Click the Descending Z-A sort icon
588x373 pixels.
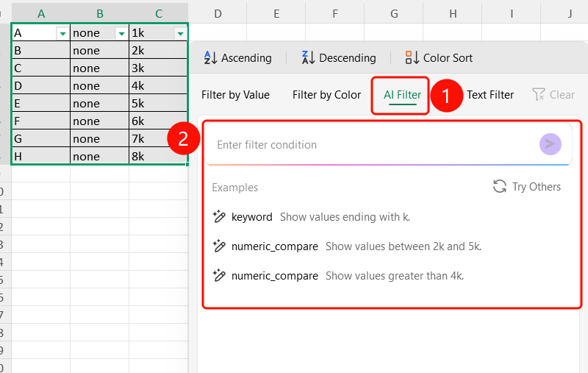(x=308, y=58)
